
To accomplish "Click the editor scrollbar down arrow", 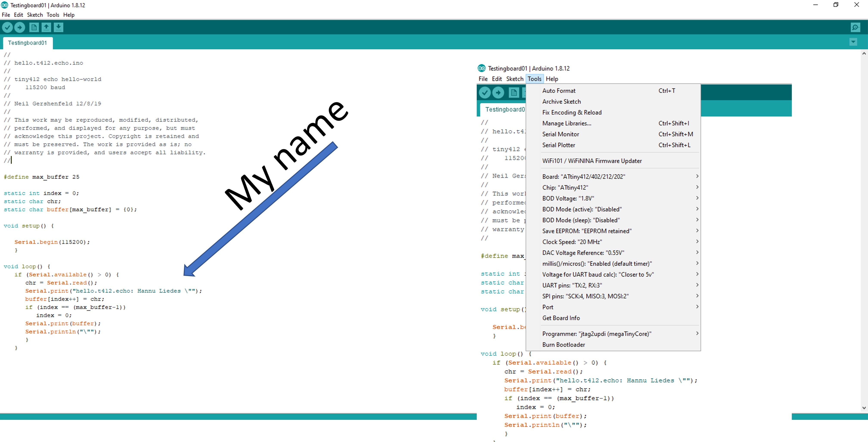I will click(864, 408).
